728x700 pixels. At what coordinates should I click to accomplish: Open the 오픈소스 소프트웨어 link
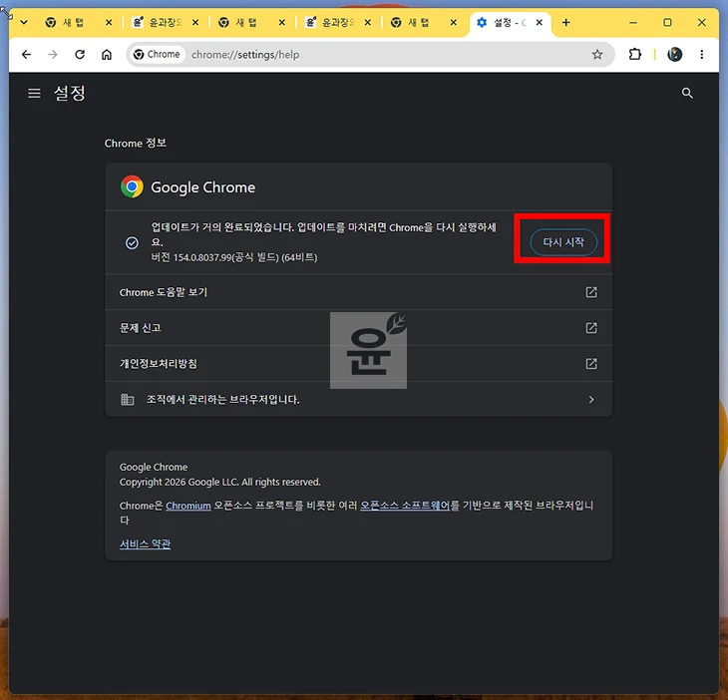coord(405,505)
